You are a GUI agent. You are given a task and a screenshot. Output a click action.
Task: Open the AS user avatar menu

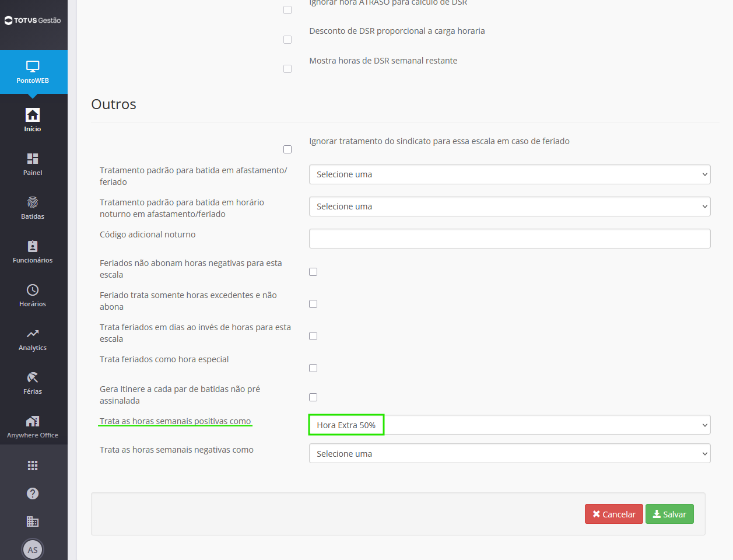[x=33, y=549]
